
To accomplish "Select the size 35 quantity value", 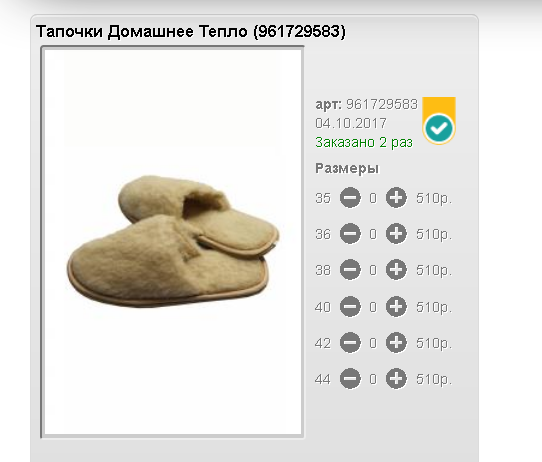I will 373,198.
